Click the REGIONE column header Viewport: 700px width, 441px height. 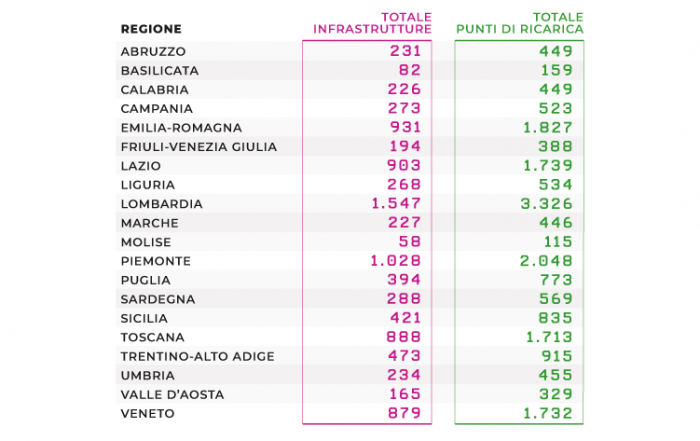coord(151,29)
